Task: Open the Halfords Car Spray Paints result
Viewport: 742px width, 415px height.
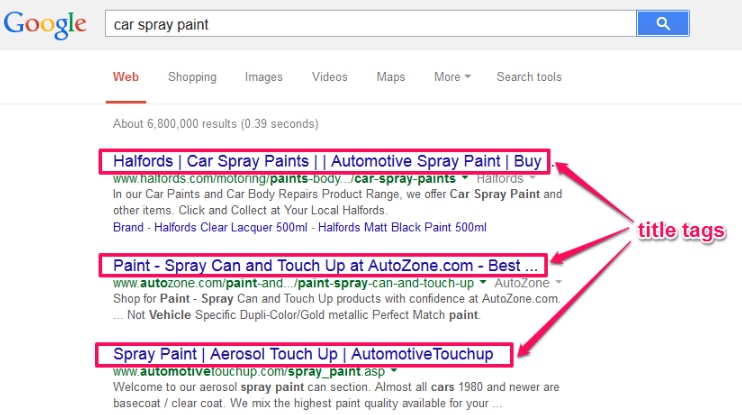Action: click(x=327, y=161)
